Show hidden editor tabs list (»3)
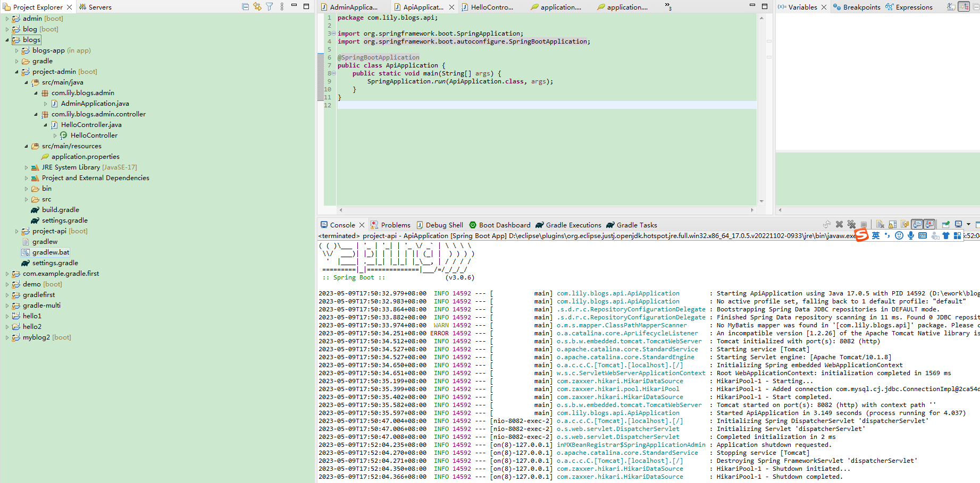980x483 pixels. click(x=668, y=6)
